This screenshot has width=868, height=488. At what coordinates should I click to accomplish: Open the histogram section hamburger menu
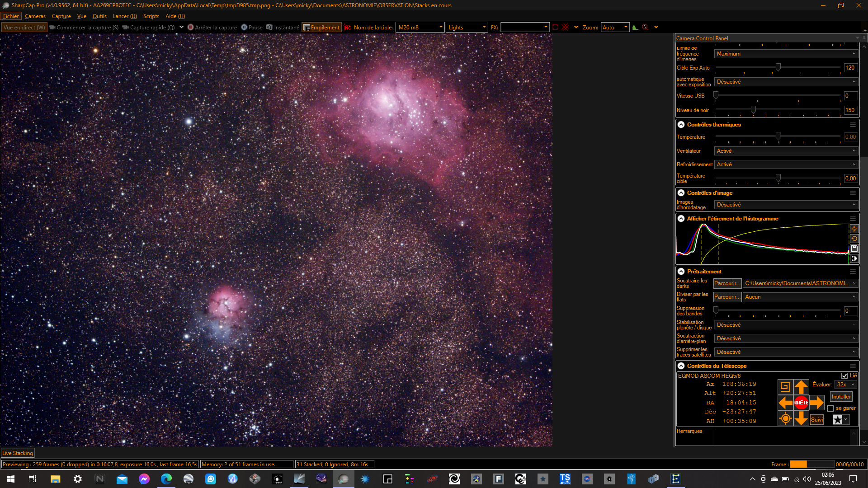pyautogui.click(x=853, y=219)
